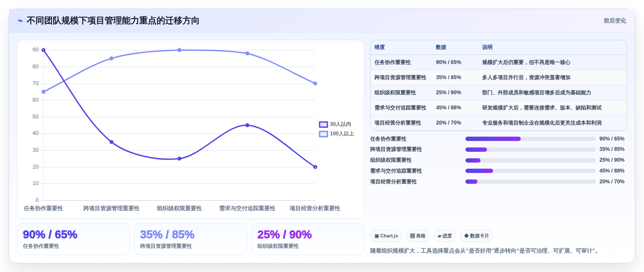Toggle the 30人以内 series via legend label
Viewport: 644px width, 272px height.
pos(340,125)
